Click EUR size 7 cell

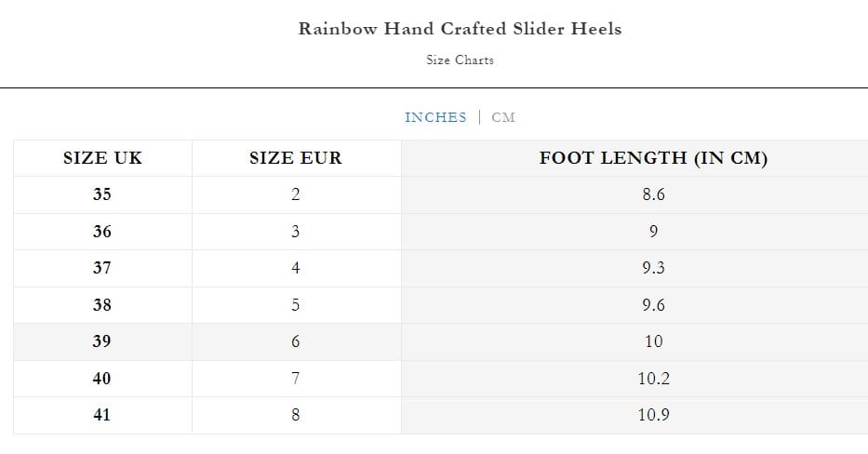296,379
